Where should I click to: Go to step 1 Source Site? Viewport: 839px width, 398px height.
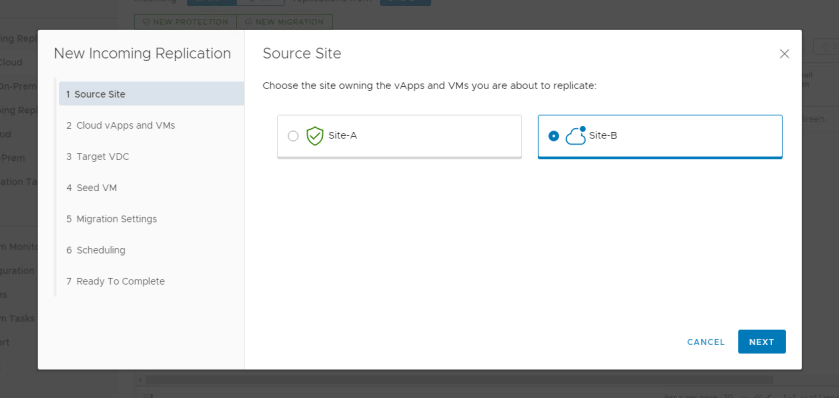[151, 94]
